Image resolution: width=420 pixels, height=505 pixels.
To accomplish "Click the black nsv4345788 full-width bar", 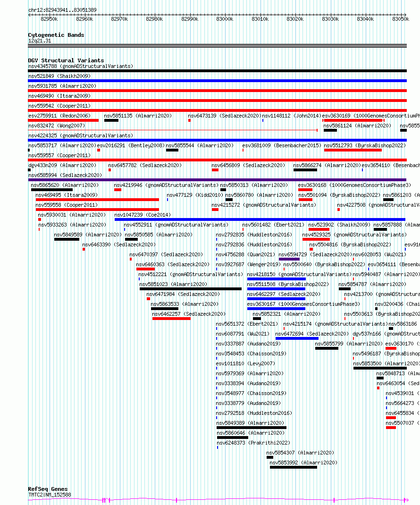I will click(x=218, y=71).
